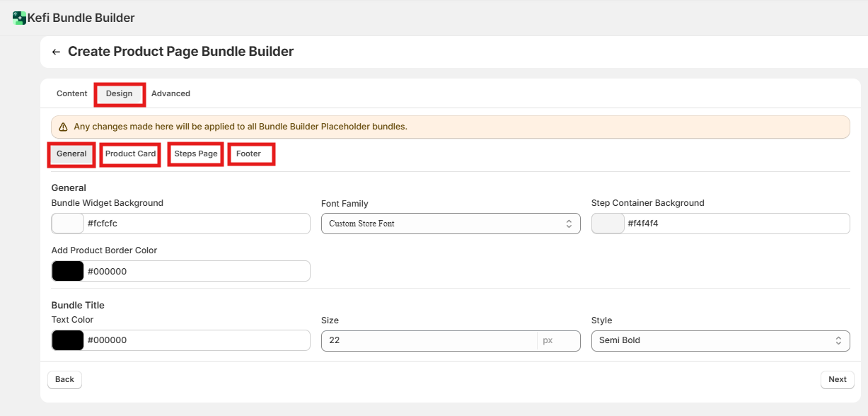This screenshot has width=868, height=416.
Task: Open the Step Container Background color swatch
Action: click(x=608, y=224)
